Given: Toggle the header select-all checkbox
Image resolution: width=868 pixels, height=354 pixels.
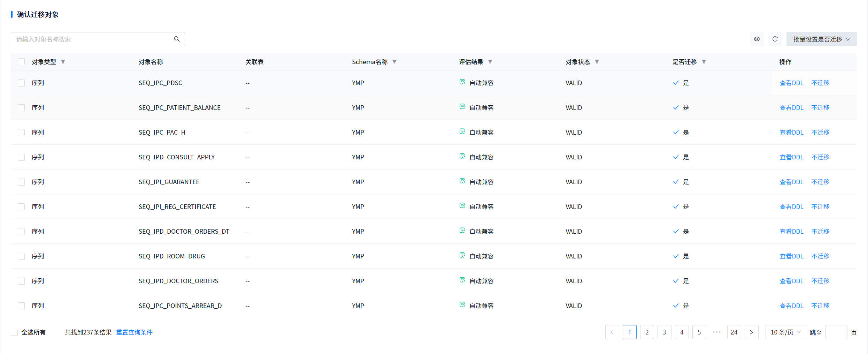Looking at the screenshot, I should pos(21,62).
